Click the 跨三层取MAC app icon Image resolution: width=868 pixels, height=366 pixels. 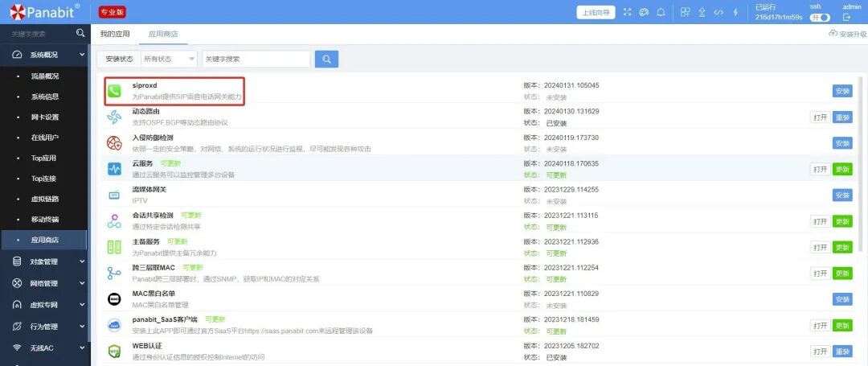tap(114, 273)
